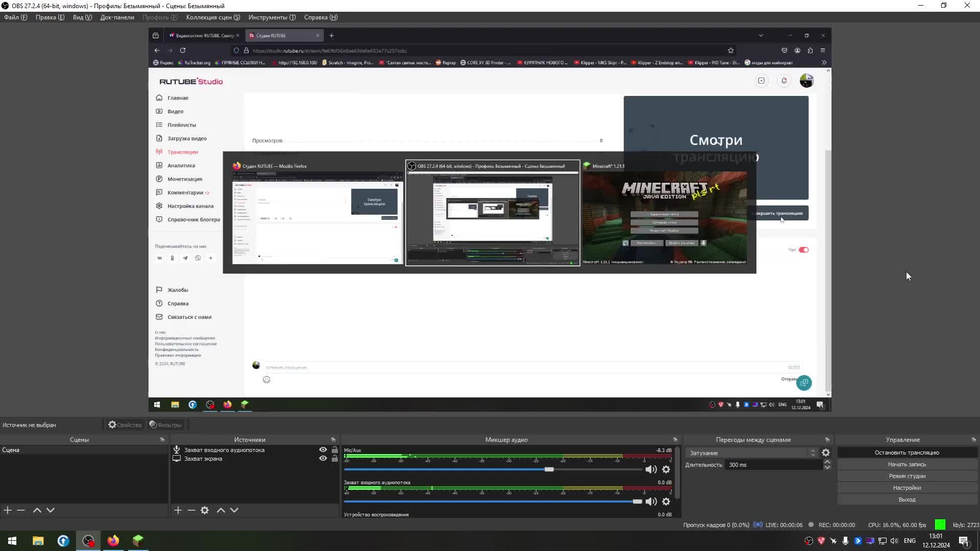Image resolution: width=980 pixels, height=551 pixels.
Task: Unlock the Захват экрана source lock
Action: pyautogui.click(x=334, y=459)
